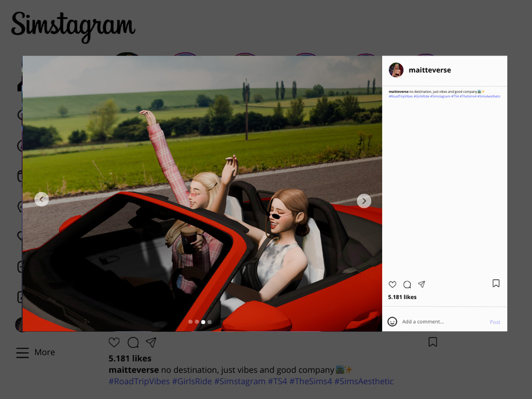532x399 pixels.
Task: Open emoji picker beside comment field
Action: [x=393, y=322]
